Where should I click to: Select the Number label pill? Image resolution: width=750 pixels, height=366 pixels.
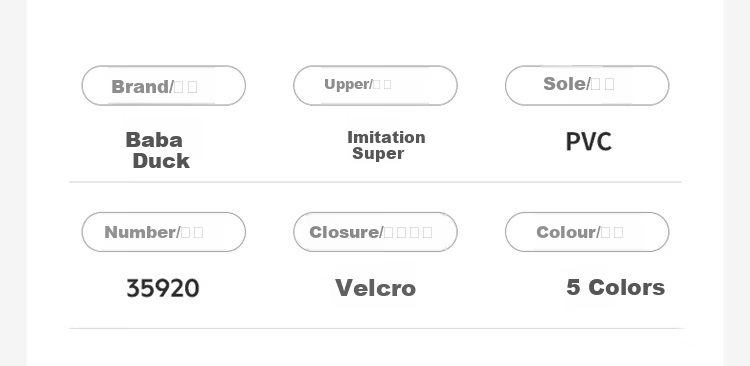(x=164, y=232)
